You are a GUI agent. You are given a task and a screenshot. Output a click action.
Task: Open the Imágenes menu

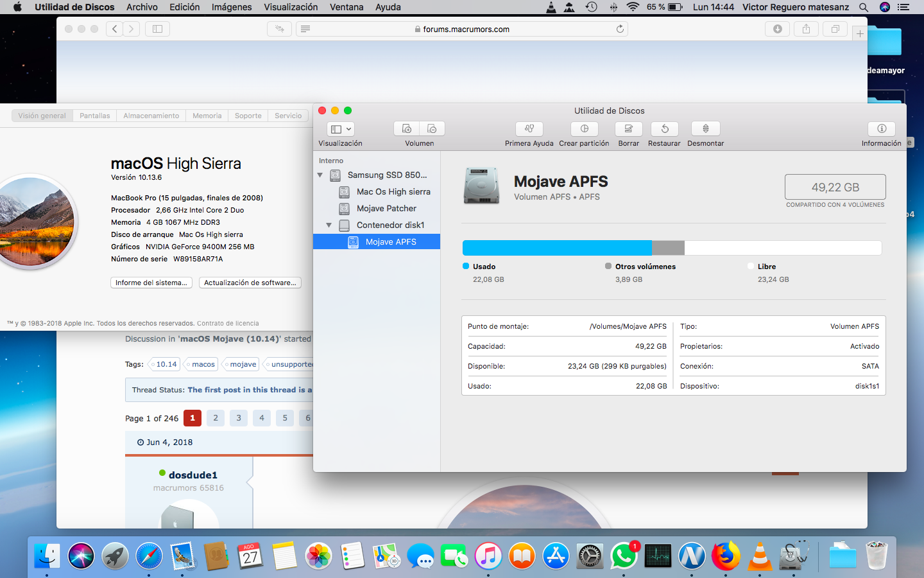click(232, 7)
